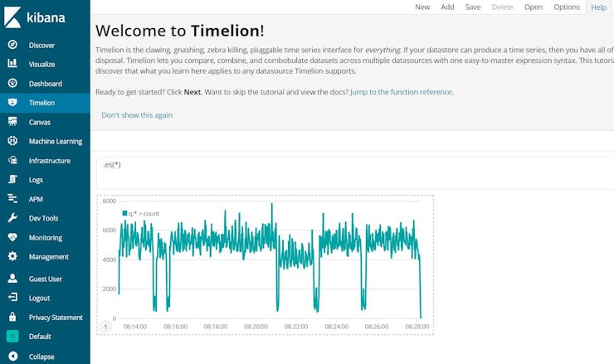Follow the Jump to the function reference link
Viewport: 614px width, 364px height.
click(401, 92)
